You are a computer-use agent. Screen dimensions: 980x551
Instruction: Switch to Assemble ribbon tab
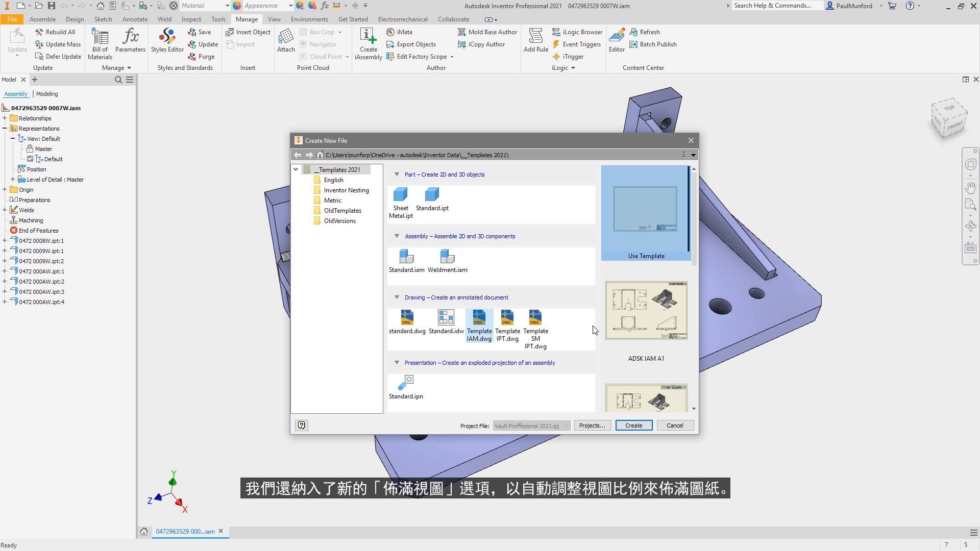click(x=43, y=19)
